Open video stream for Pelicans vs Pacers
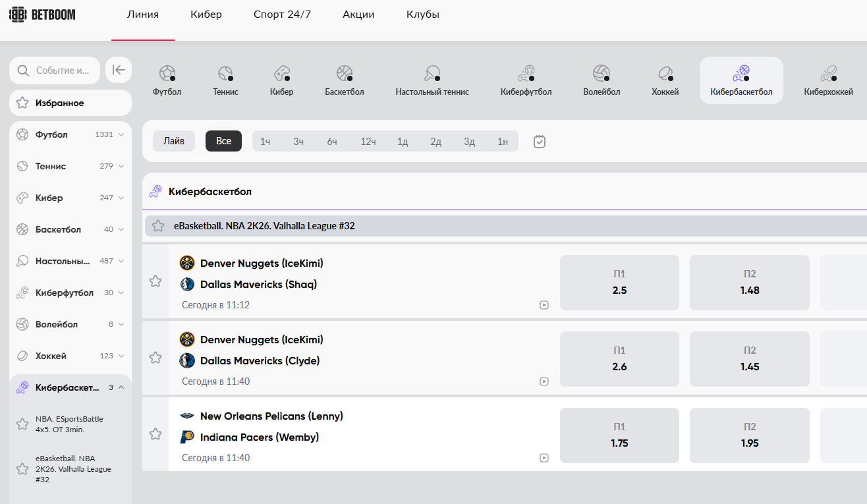 point(544,458)
